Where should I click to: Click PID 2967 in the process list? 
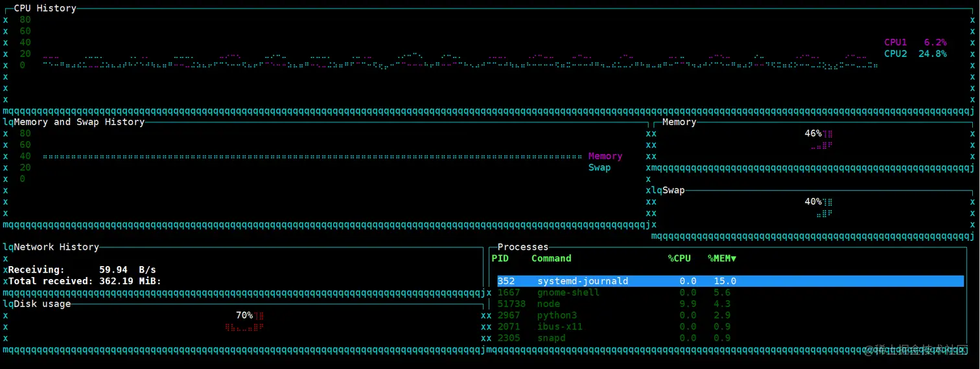click(509, 315)
